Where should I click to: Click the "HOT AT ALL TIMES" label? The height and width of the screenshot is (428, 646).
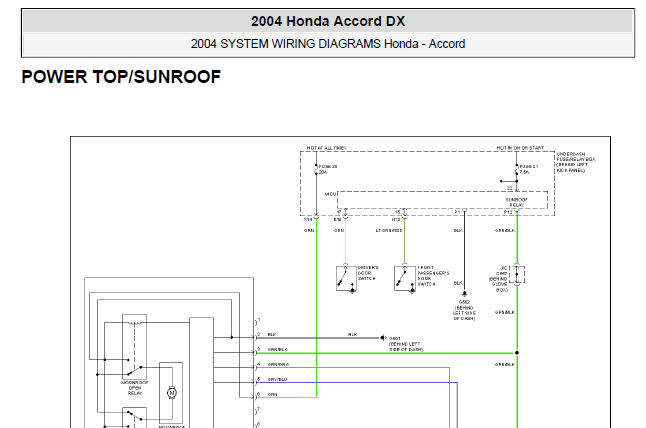(326, 147)
